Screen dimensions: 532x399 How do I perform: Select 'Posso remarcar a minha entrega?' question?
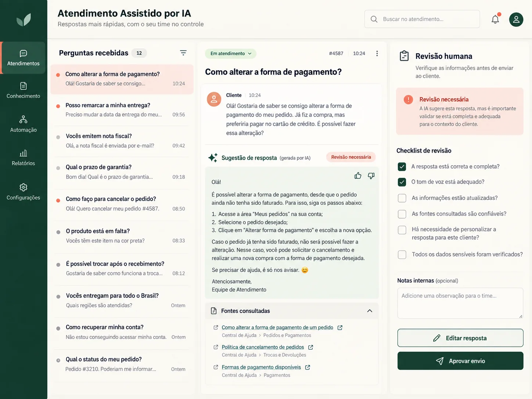[x=122, y=110]
